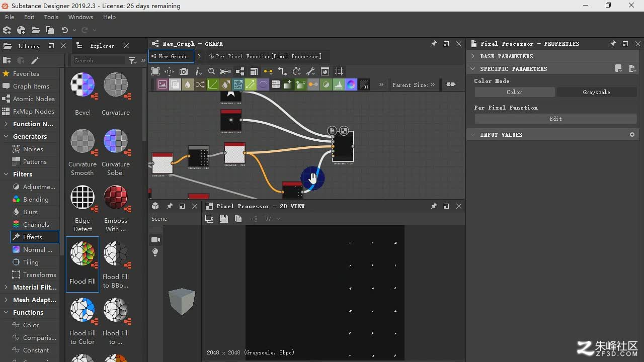Expand the Material Filters tree category
Screen dimensions: 644x362
click(x=6, y=287)
